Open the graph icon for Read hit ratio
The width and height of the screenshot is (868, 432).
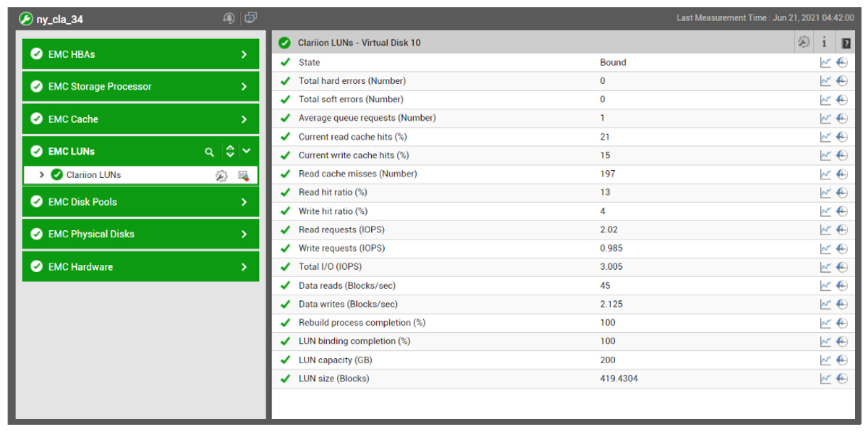825,192
